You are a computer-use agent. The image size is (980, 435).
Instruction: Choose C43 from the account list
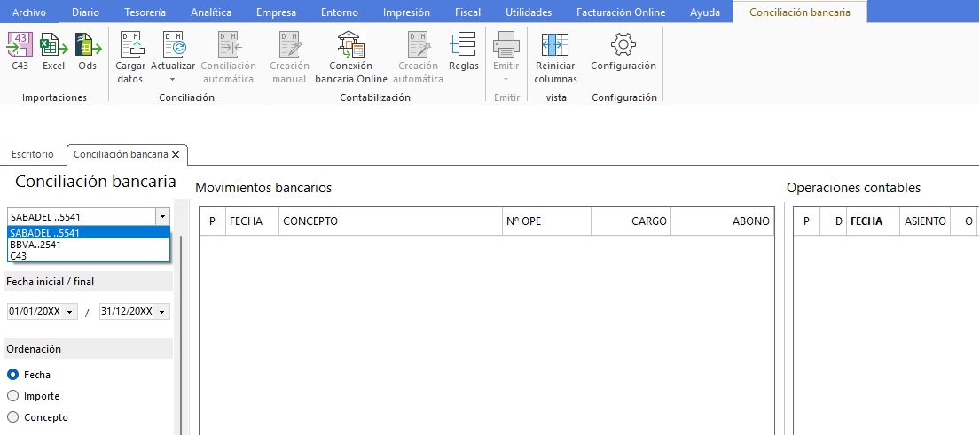pos(89,256)
